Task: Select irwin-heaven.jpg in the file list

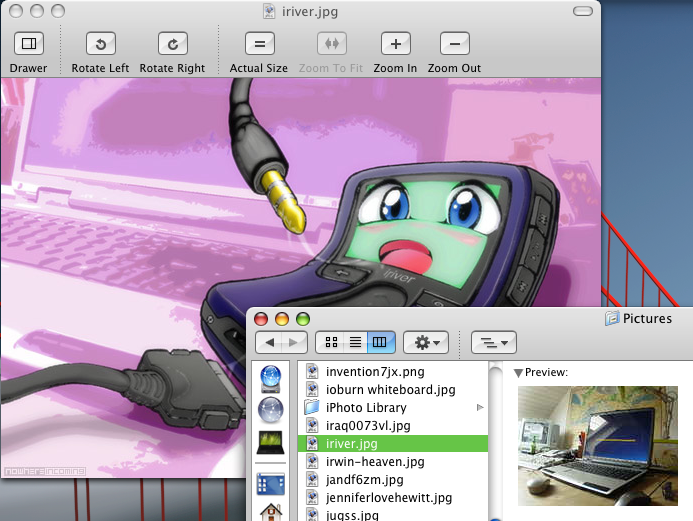Action: [x=392, y=462]
